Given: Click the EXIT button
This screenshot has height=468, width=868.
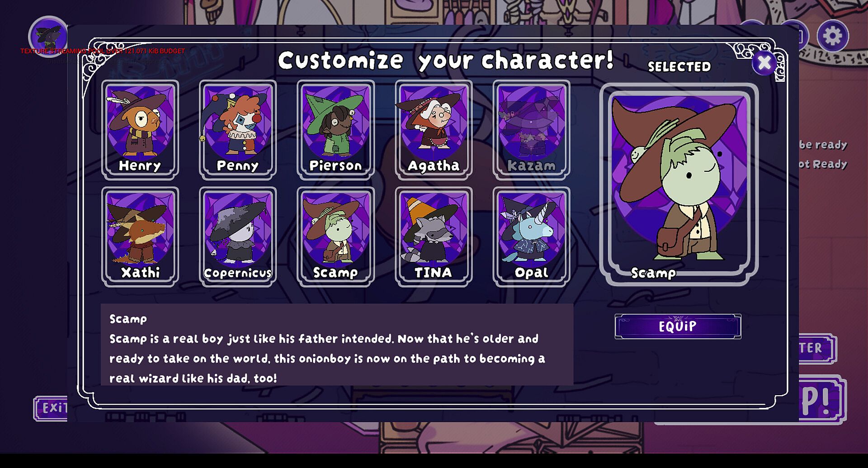Looking at the screenshot, I should pos(51,408).
